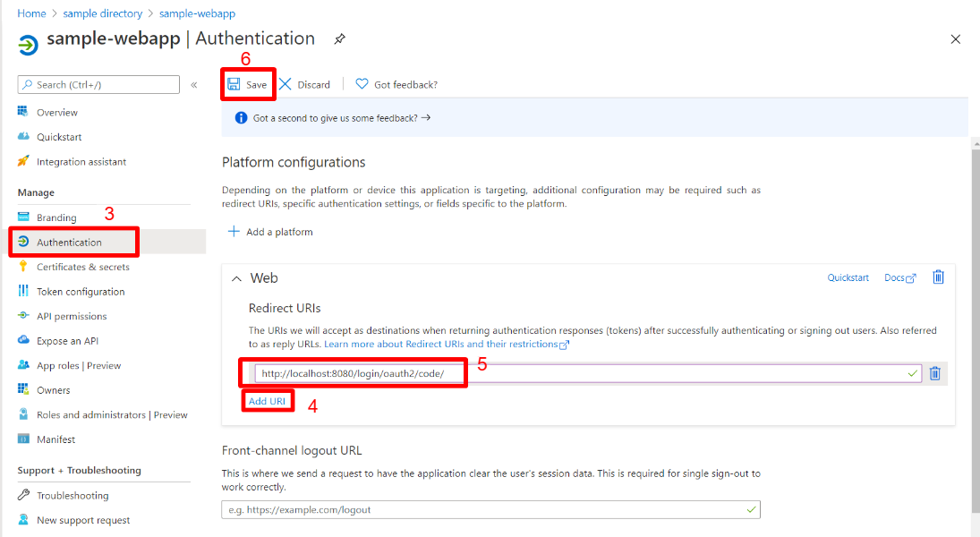This screenshot has height=537, width=980.
Task: Collapse the left navigation pane
Action: point(194,84)
